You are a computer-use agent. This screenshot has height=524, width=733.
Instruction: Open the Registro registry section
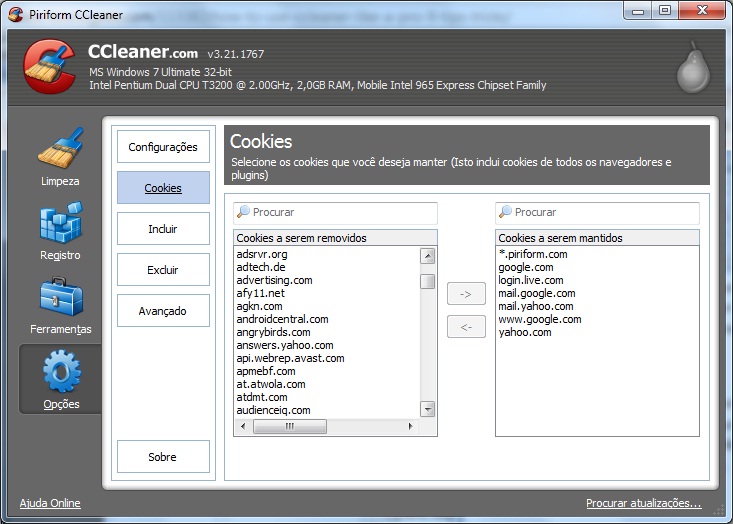(x=60, y=229)
